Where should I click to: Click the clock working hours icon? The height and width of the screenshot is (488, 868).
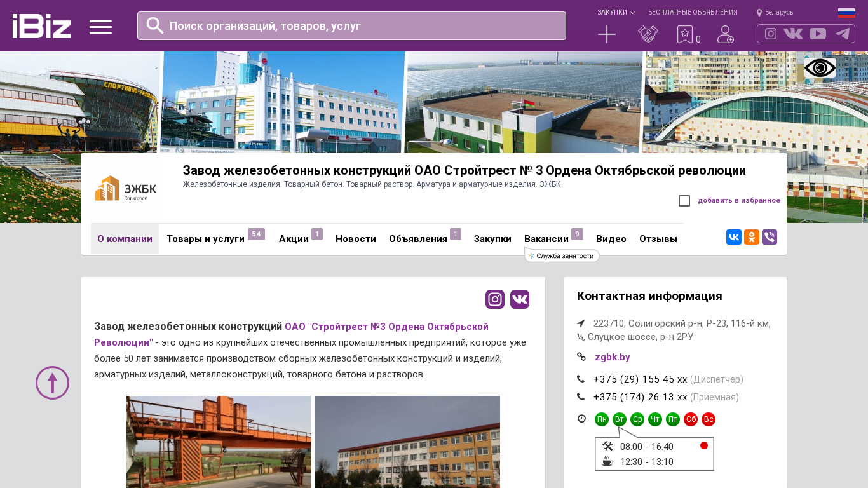581,419
